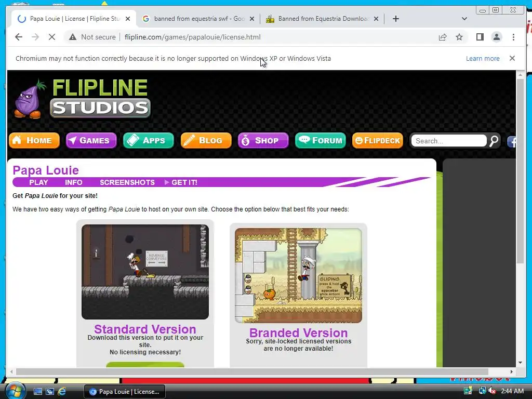Open a new tab with plus button
Screen dimensions: 532x399
[x=395, y=19]
